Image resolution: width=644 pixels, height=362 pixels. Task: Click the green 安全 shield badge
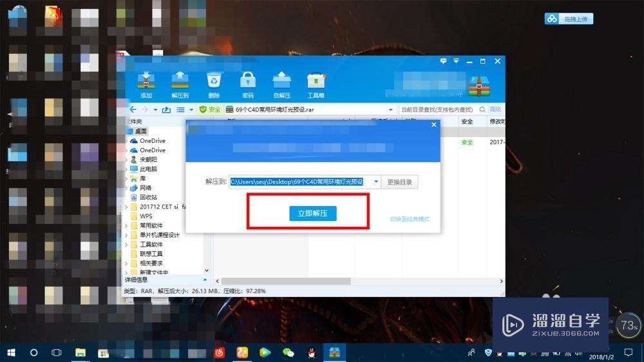209,110
